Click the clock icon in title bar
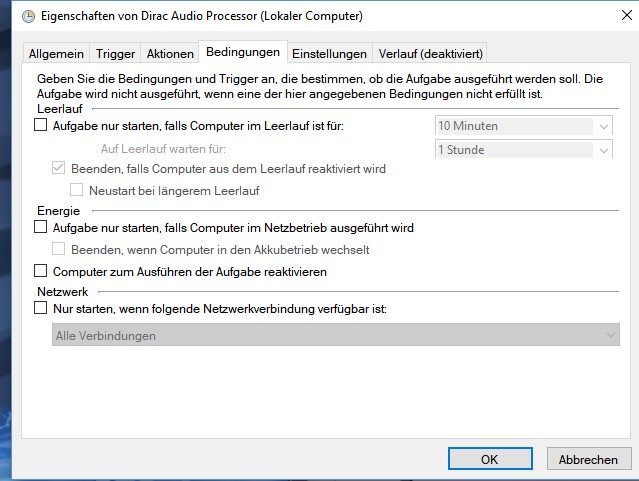639x481 pixels. [x=14, y=16]
